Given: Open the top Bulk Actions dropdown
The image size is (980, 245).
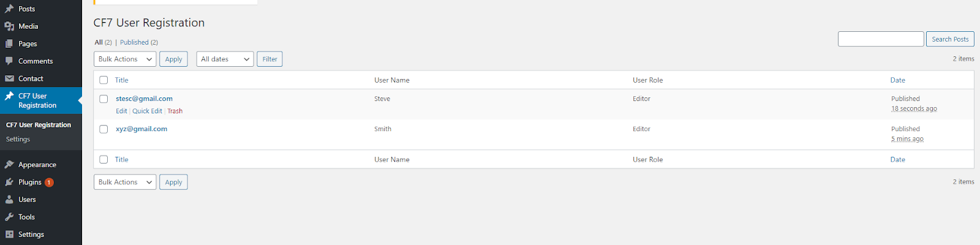Looking at the screenshot, I should tap(125, 59).
